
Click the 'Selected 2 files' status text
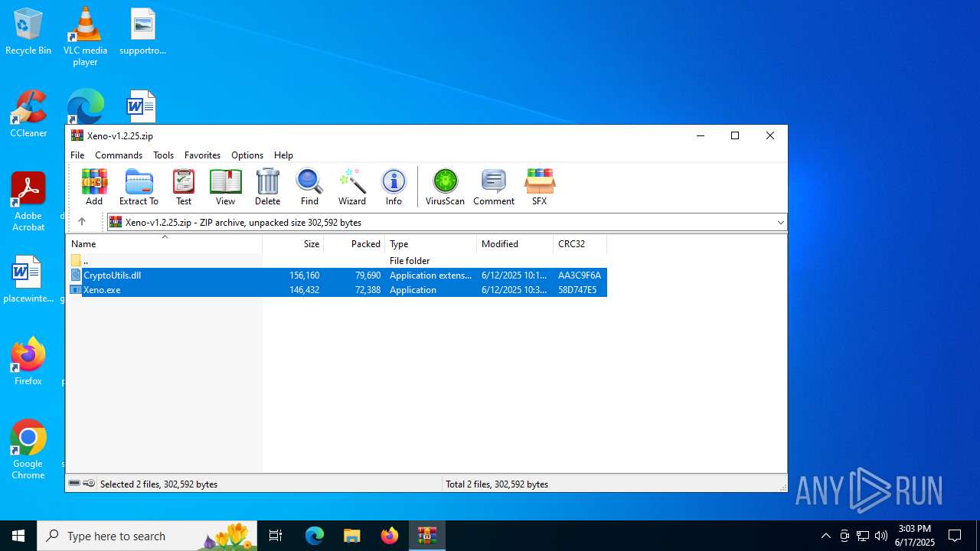(158, 484)
